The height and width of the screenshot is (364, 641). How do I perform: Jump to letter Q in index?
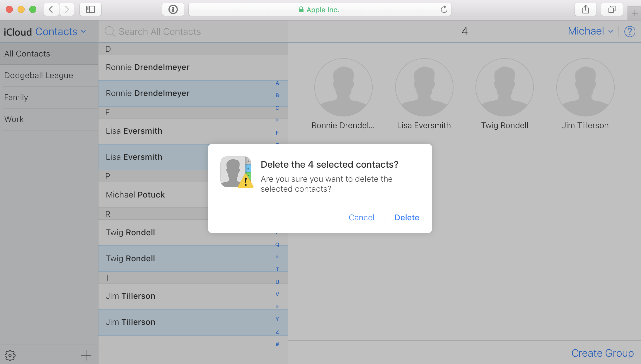click(x=277, y=245)
